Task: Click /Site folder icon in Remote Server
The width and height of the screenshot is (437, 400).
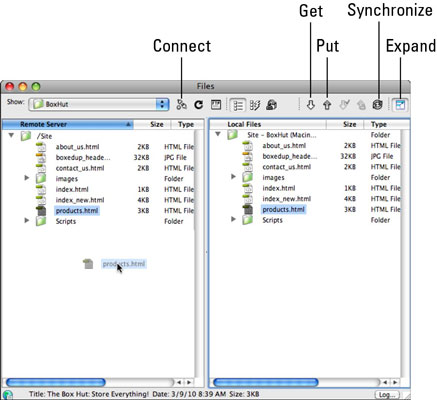Action: tap(26, 136)
